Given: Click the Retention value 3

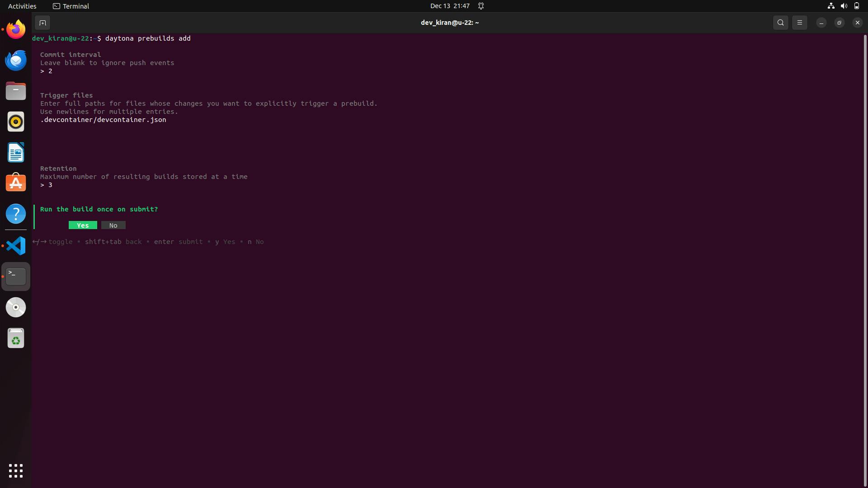Looking at the screenshot, I should [50, 185].
